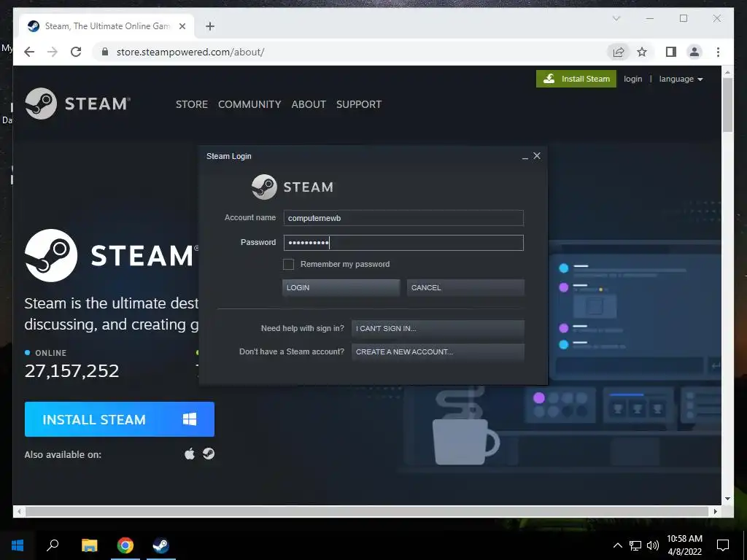
Task: Click the horizontal scrollbar thumb
Action: click(x=367, y=511)
